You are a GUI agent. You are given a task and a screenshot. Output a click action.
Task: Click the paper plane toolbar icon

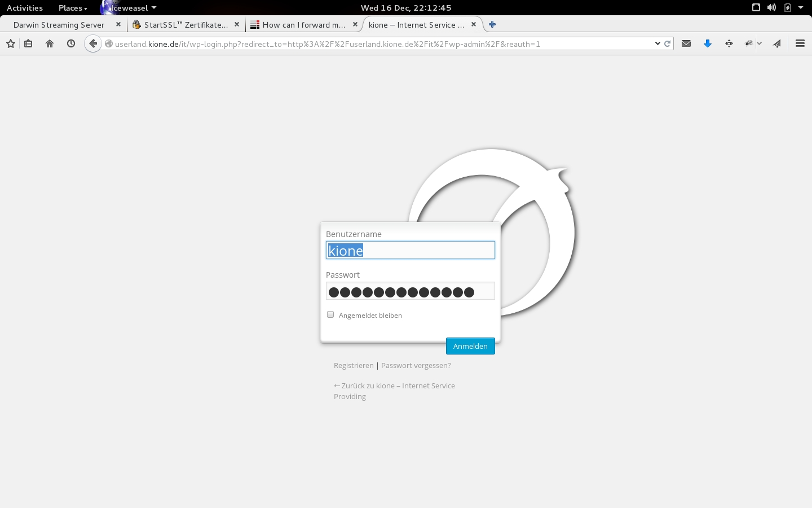tap(777, 43)
